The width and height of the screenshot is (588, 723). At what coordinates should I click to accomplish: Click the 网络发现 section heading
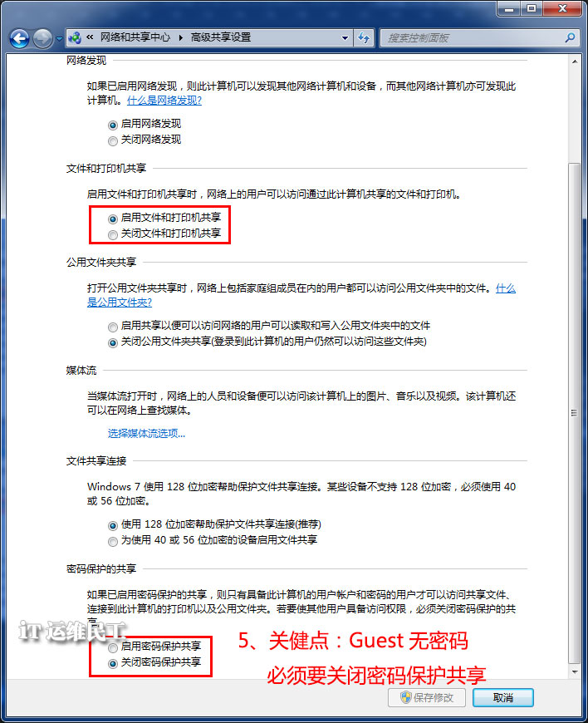(86, 61)
